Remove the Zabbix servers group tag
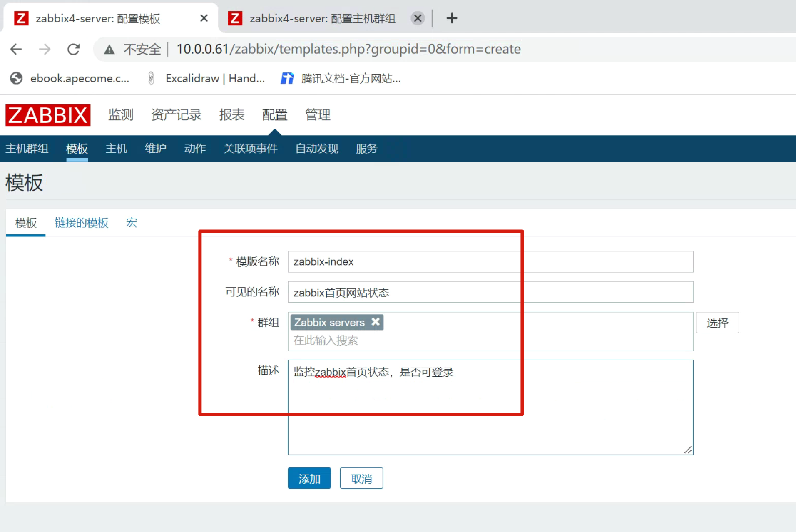 click(376, 322)
